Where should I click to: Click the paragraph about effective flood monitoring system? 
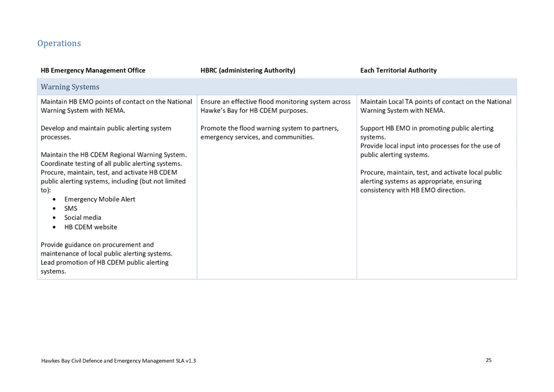[275, 106]
